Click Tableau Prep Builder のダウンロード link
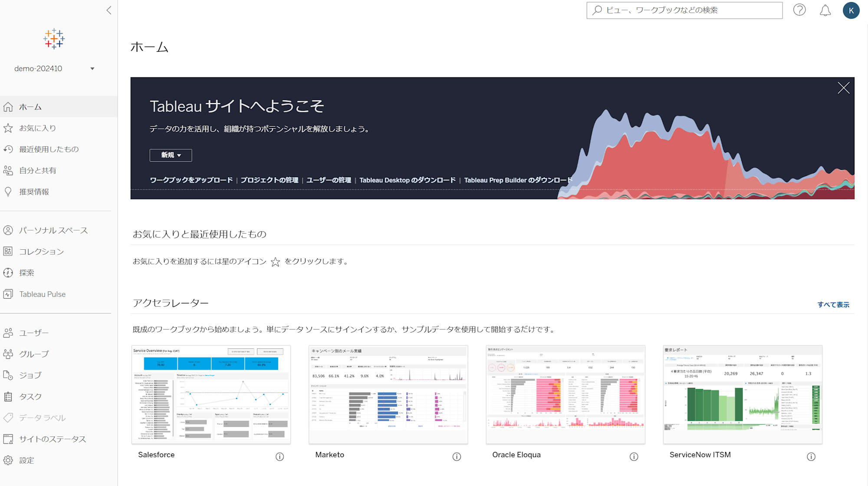Viewport: 868px width, 486px height. click(x=518, y=180)
